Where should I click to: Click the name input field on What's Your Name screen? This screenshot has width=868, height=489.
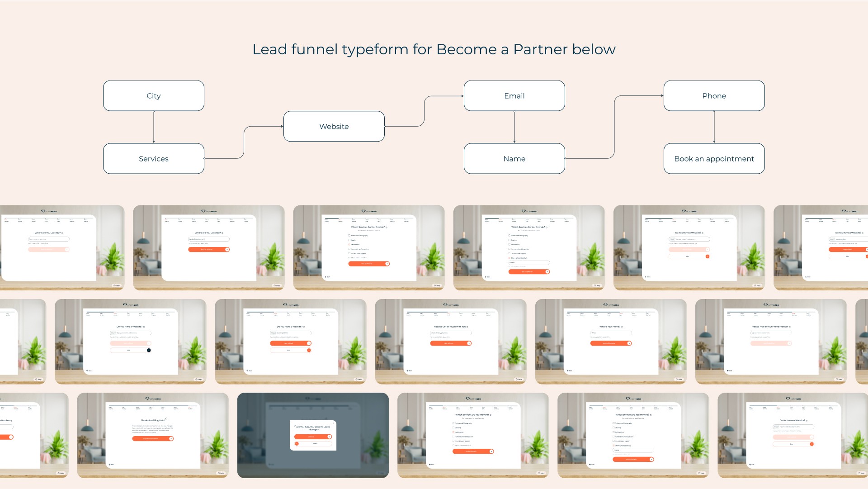tap(611, 333)
